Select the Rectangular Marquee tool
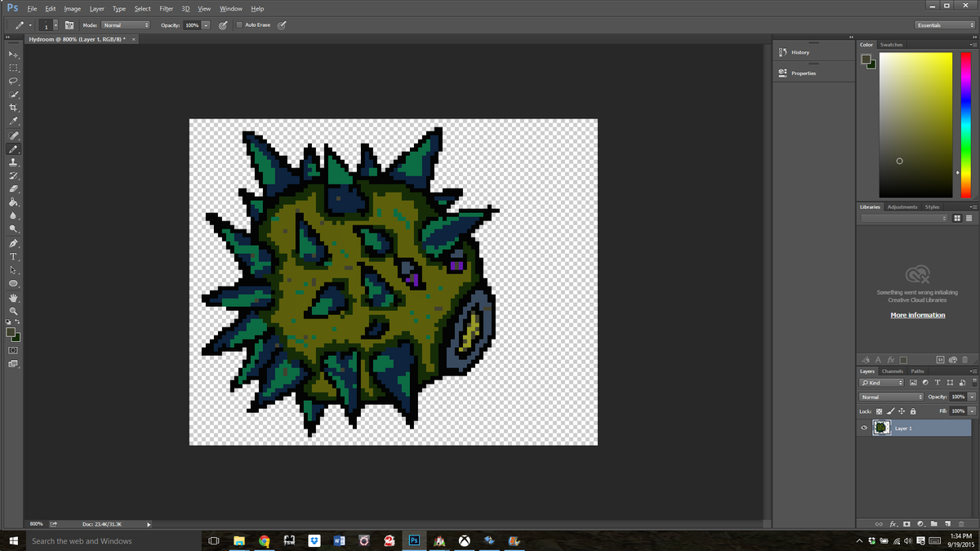This screenshot has height=551, width=980. pyautogui.click(x=13, y=68)
